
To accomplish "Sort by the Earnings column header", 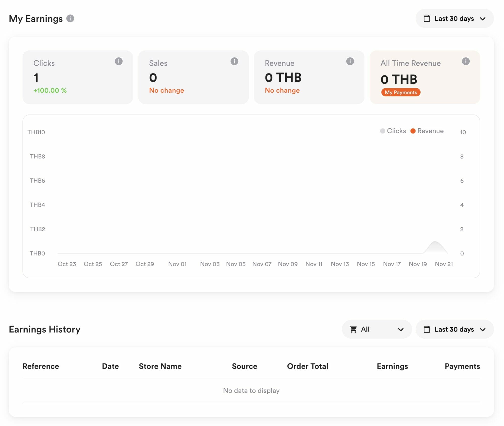I will pyautogui.click(x=392, y=366).
